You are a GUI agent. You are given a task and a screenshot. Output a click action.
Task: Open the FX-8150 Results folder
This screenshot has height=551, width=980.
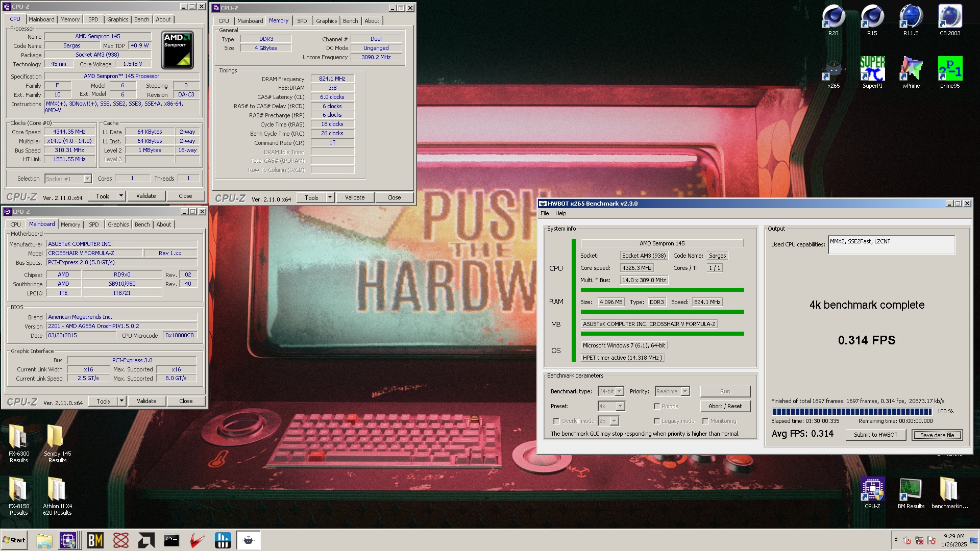tap(19, 496)
